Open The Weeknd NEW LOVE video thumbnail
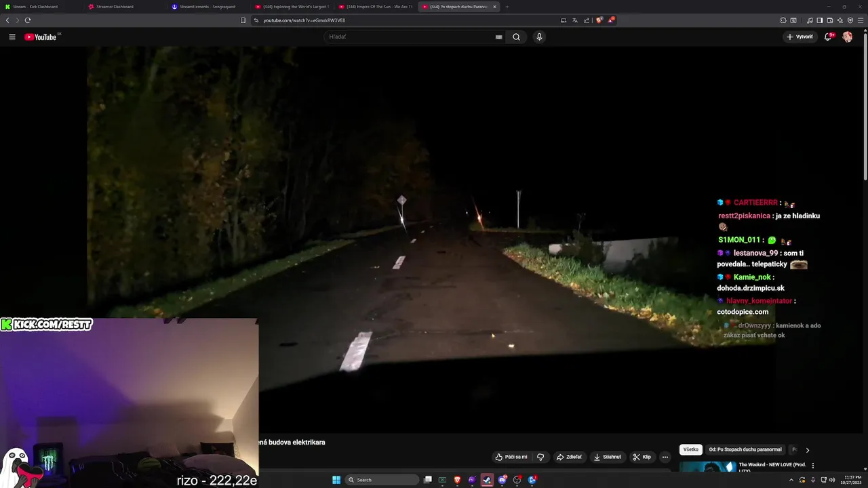The height and width of the screenshot is (488, 868). tap(708, 466)
